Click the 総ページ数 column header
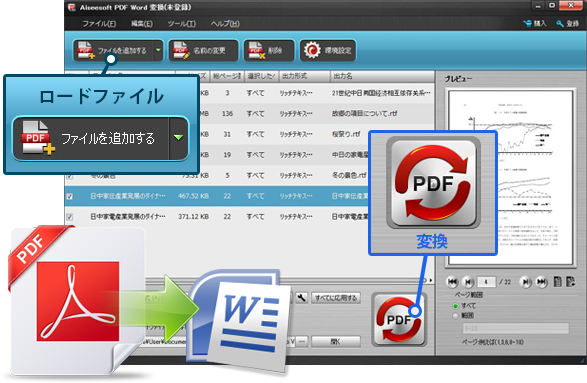Viewport: 587px width, 383px height. [227, 76]
